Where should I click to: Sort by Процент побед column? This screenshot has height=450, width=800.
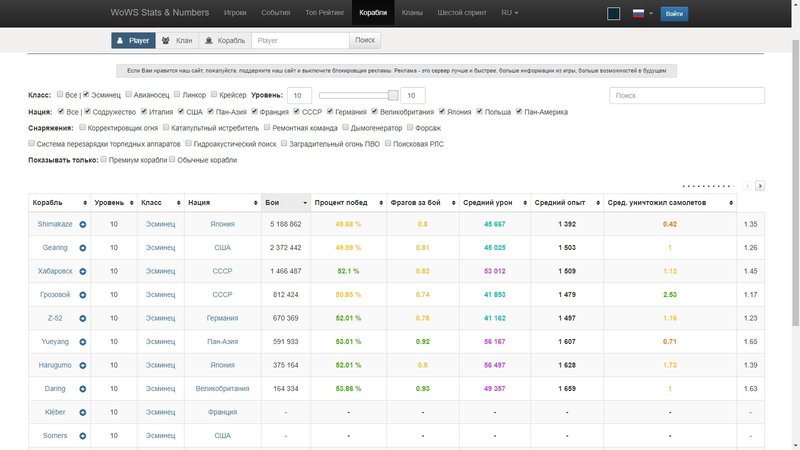point(348,203)
